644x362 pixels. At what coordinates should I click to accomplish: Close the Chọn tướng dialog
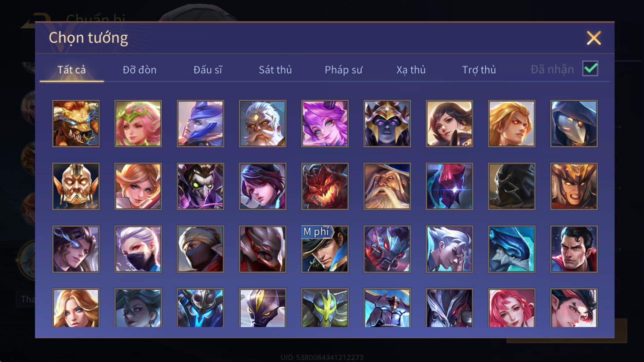coord(594,38)
